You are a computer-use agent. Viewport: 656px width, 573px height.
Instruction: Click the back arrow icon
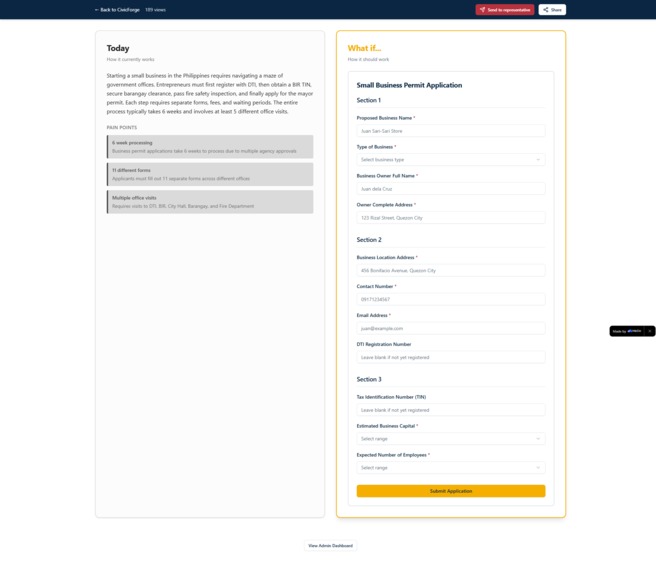coord(97,10)
